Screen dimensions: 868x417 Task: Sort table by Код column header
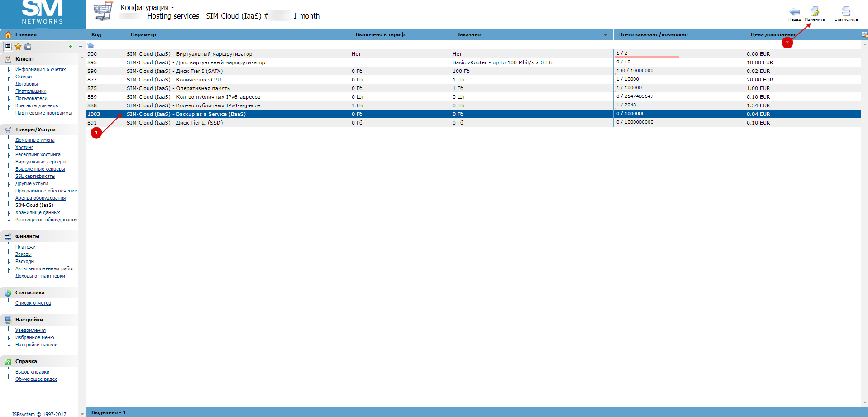pyautogui.click(x=96, y=34)
